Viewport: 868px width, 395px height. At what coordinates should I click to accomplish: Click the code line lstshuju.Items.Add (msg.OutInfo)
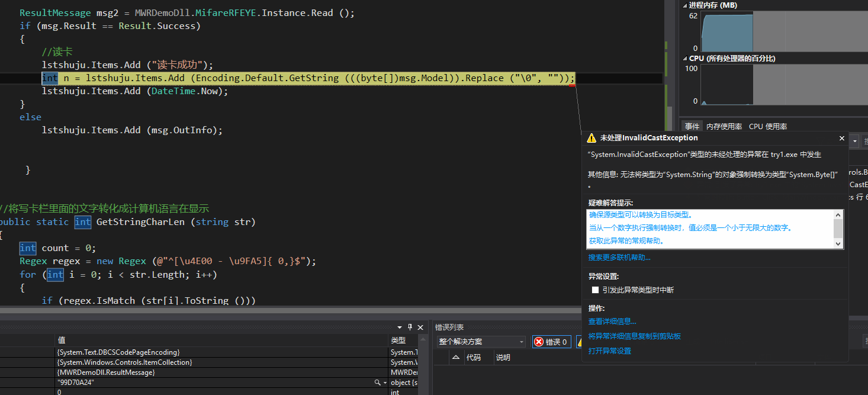(x=132, y=130)
